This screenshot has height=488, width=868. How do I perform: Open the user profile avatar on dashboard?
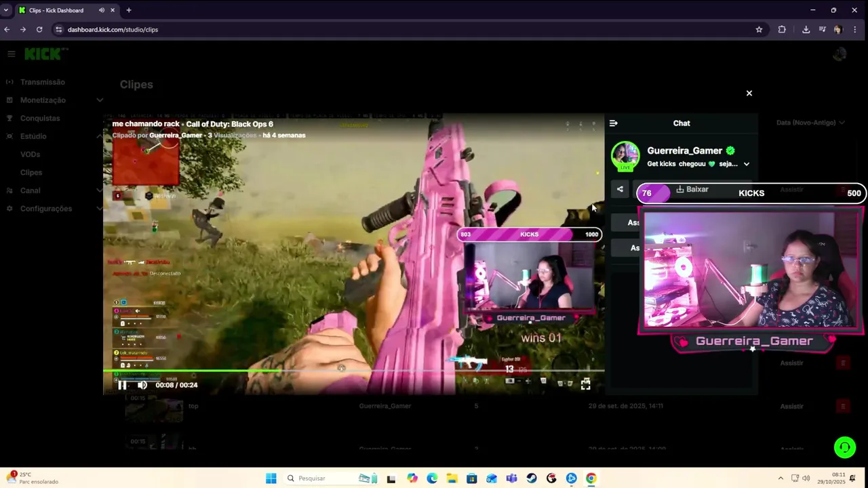[840, 54]
